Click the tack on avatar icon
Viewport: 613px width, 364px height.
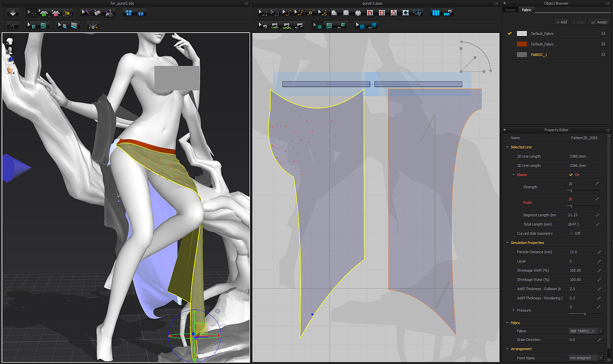click(110, 13)
